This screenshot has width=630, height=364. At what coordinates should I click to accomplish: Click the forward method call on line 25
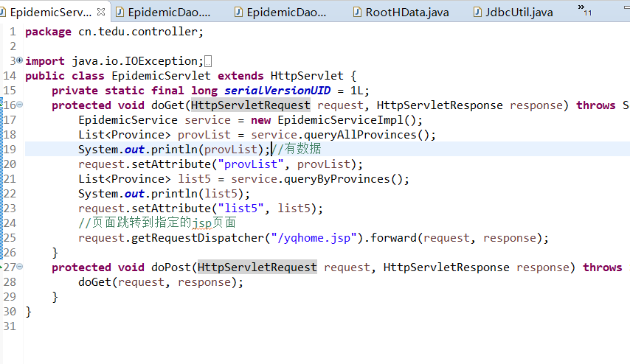(393, 238)
